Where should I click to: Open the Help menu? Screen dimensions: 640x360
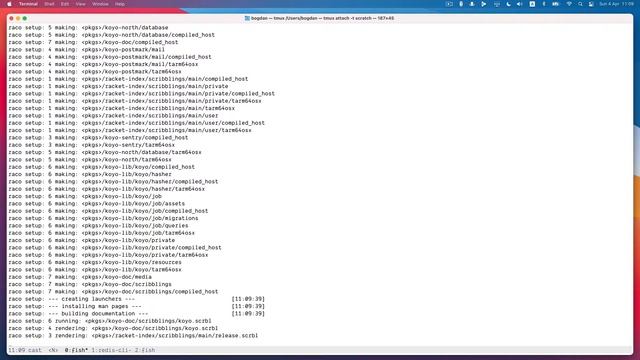[x=120, y=4]
